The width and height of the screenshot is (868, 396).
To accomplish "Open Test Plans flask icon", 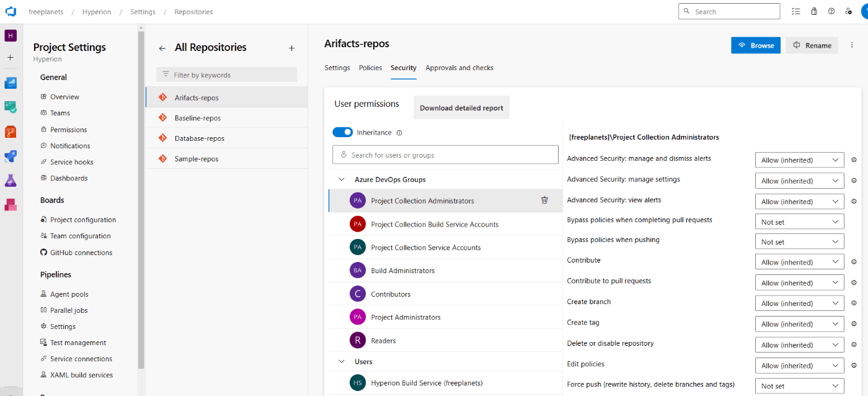I will 11,180.
